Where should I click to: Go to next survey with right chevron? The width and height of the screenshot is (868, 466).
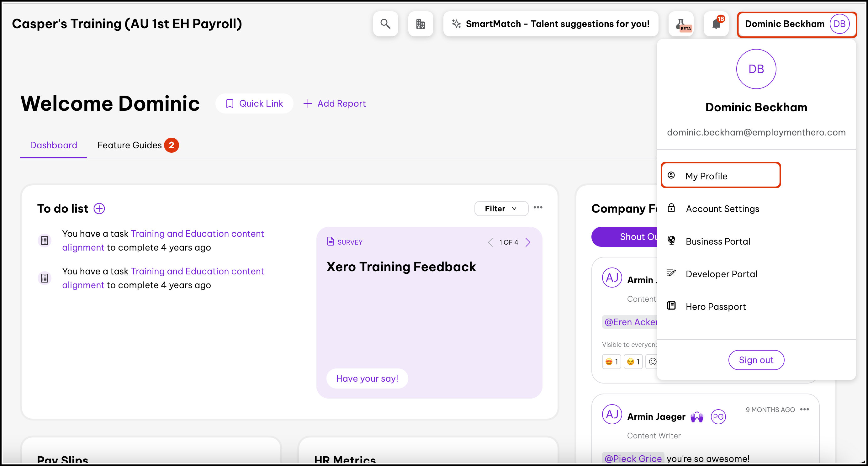pyautogui.click(x=528, y=242)
